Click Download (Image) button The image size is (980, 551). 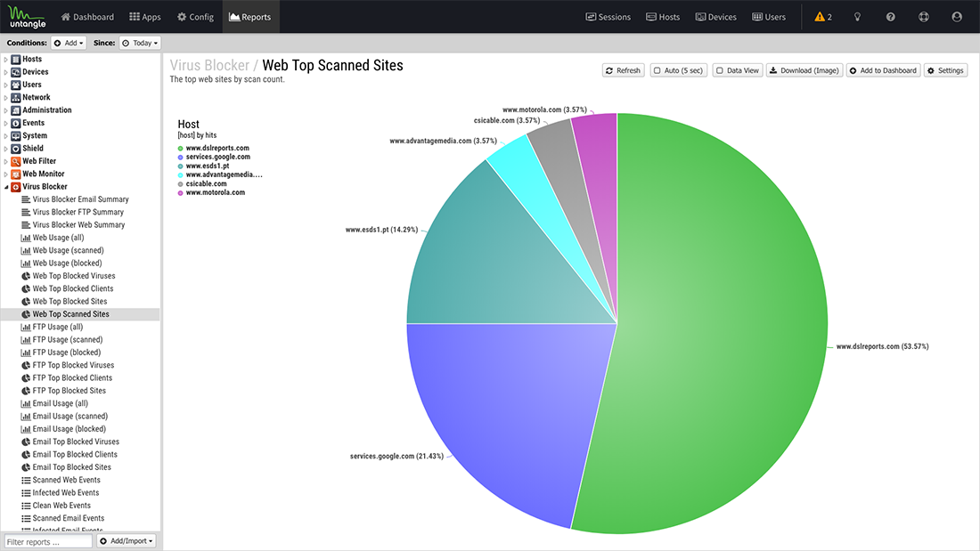coord(804,70)
